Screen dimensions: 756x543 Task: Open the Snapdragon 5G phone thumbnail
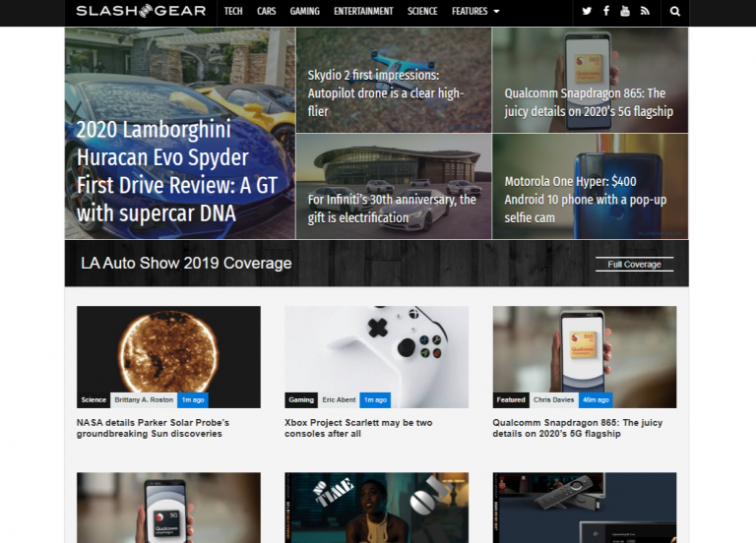pyautogui.click(x=168, y=508)
